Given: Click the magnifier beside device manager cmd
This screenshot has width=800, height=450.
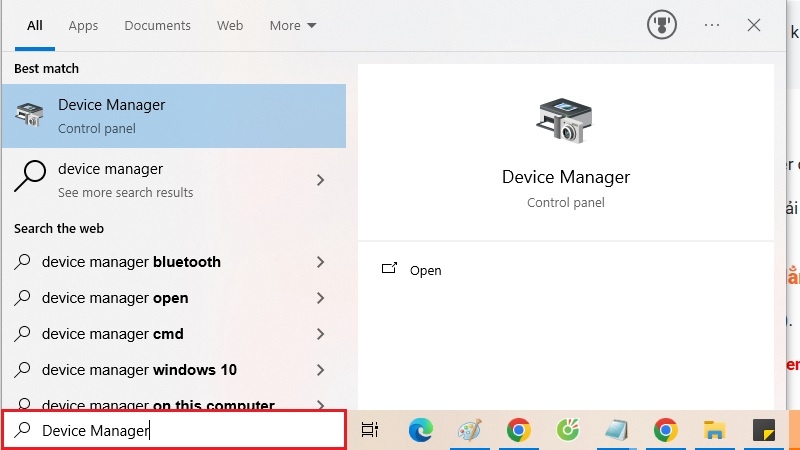Looking at the screenshot, I should (x=22, y=334).
